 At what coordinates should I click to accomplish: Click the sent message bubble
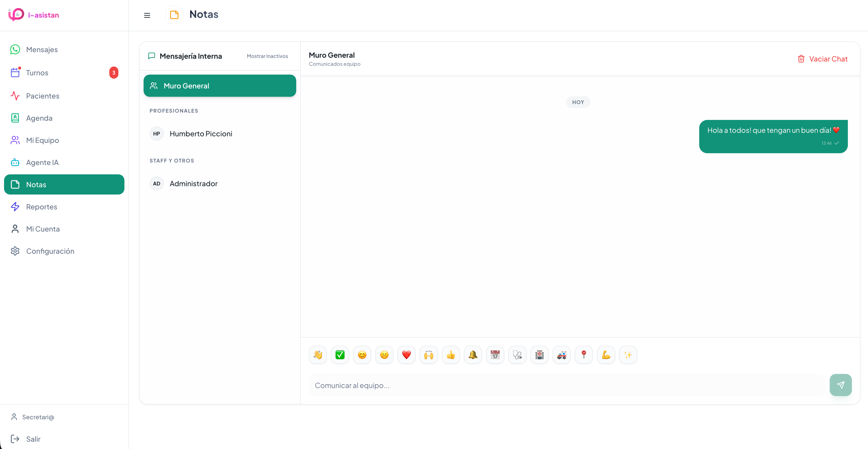click(773, 137)
